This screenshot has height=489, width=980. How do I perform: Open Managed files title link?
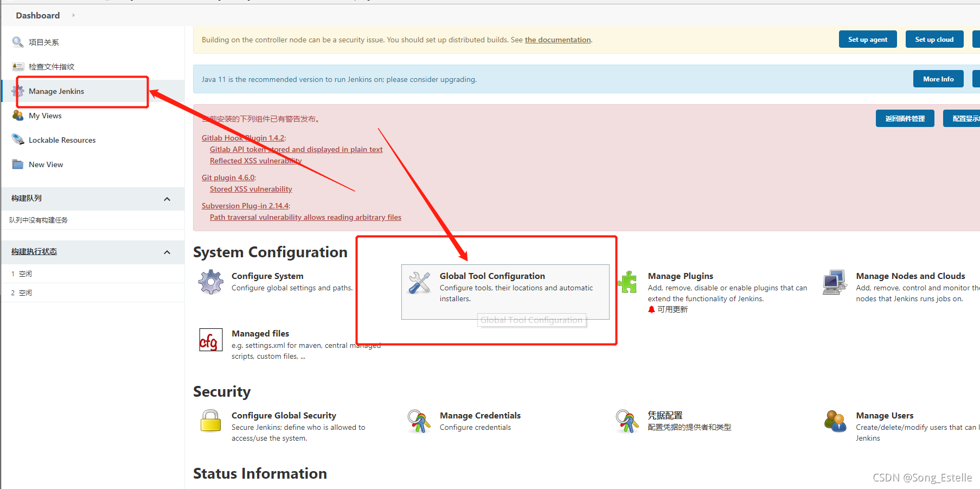(260, 333)
